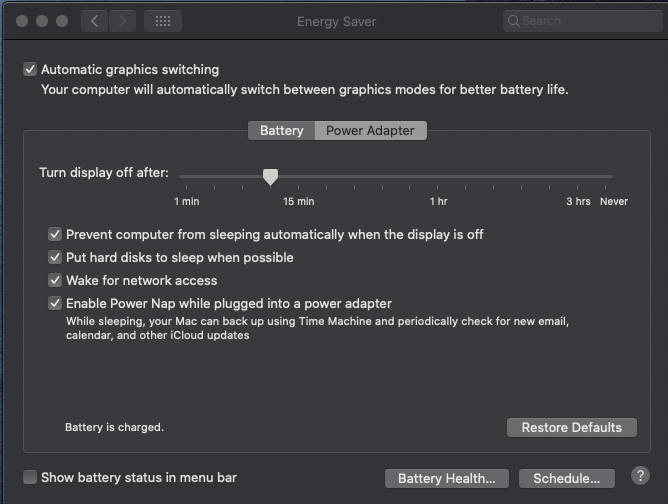The image size is (668, 504).
Task: Open the help question mark button
Action: pos(640,475)
